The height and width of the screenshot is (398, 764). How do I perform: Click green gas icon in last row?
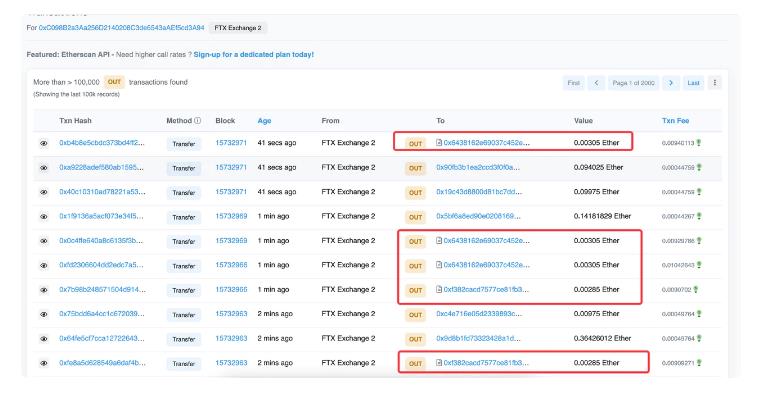[699, 362]
